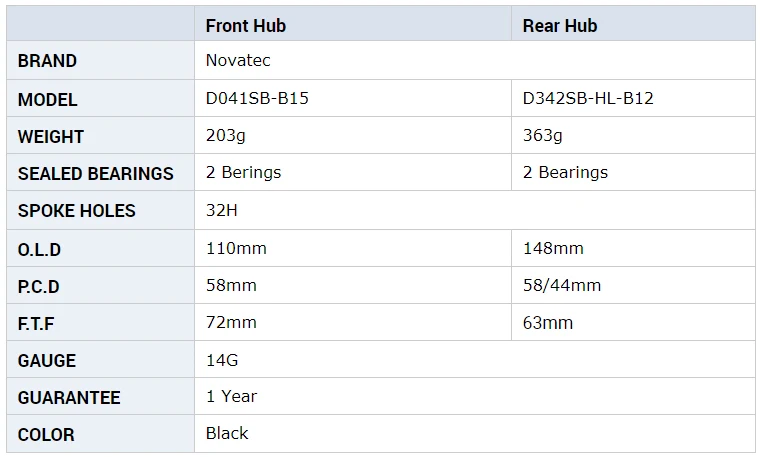Click the 58/44mm P.C.D value
760x457 pixels.
562,285
